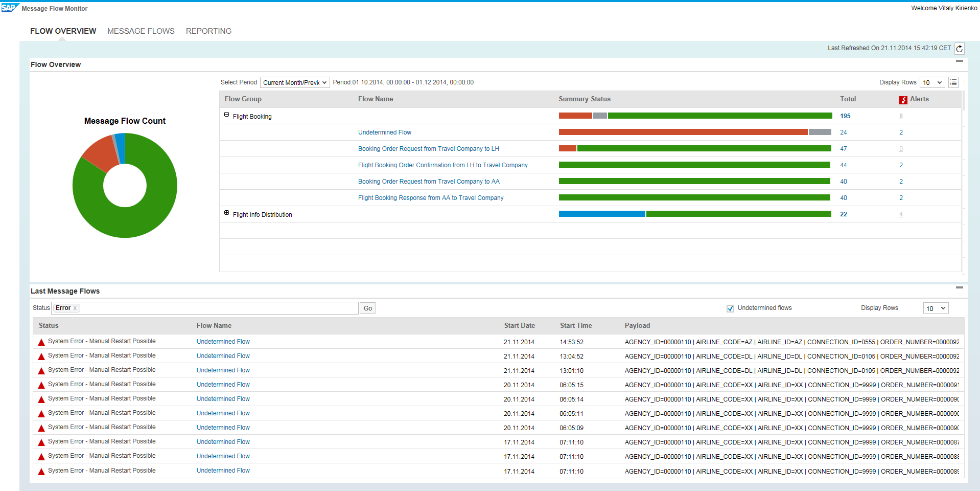
Task: Remove the Error status filter token
Action: 75,308
